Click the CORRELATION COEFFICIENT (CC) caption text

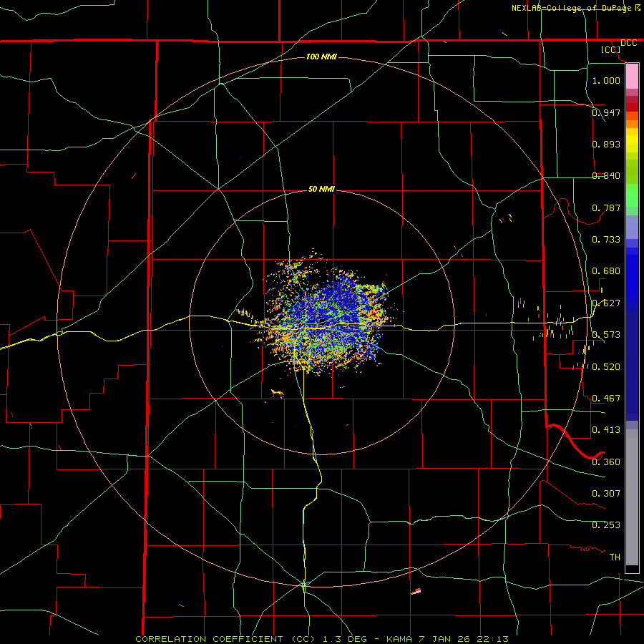(x=225, y=639)
